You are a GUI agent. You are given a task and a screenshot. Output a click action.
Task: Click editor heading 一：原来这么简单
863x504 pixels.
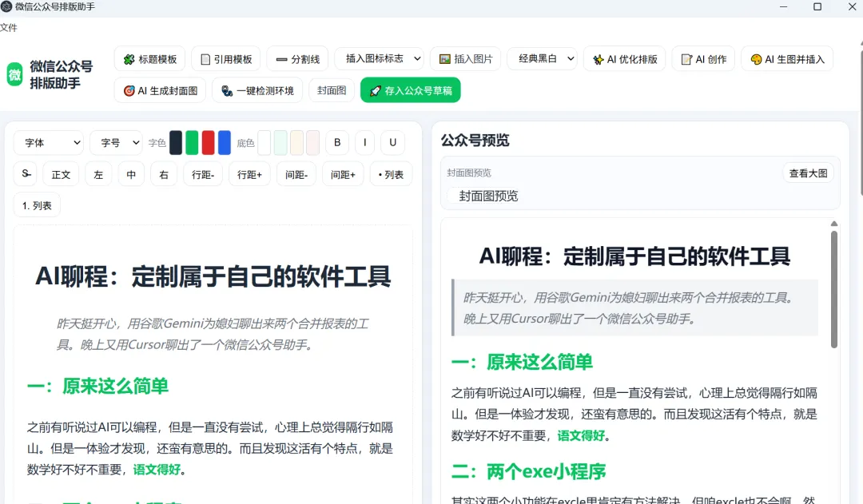tap(98, 387)
